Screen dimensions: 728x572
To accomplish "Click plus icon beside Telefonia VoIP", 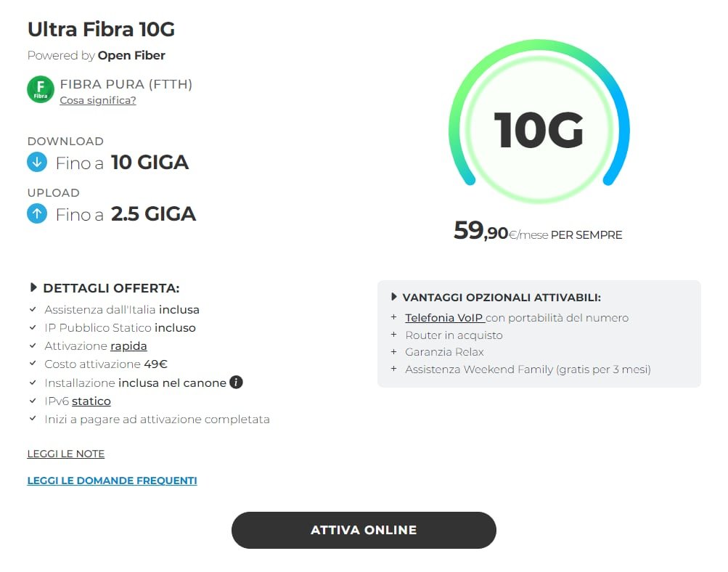I will 393,317.
